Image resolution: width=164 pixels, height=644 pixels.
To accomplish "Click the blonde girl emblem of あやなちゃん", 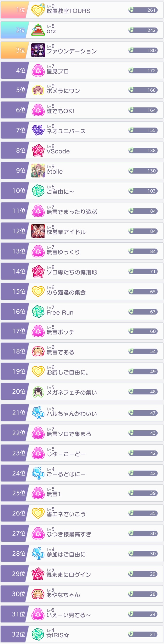I will click(38, 594).
